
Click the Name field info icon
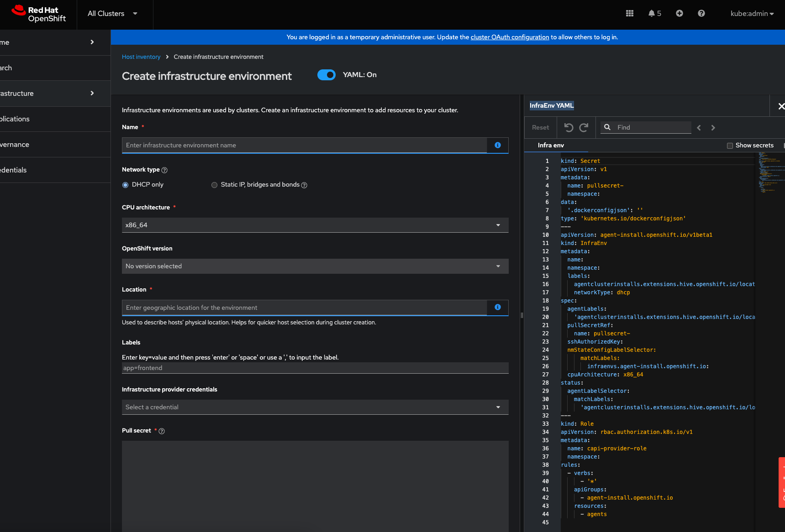coord(498,145)
